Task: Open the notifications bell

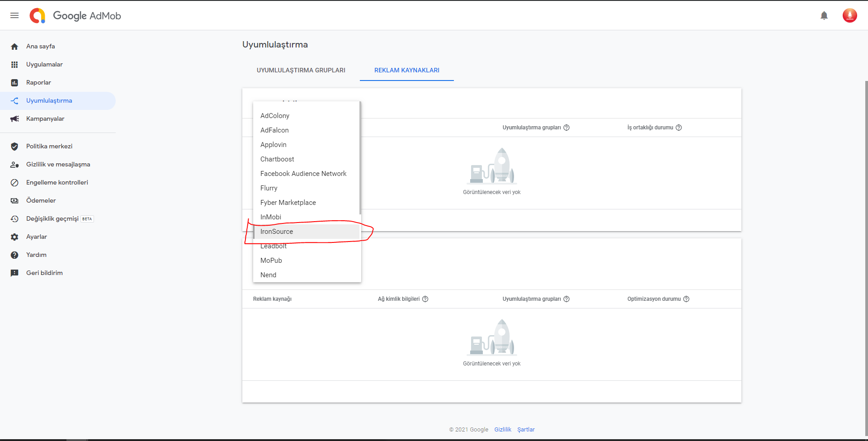Action: pos(824,15)
